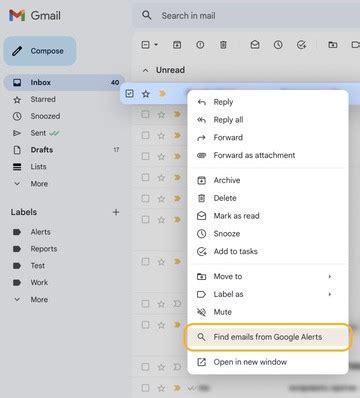
Task: Open the Sent folder
Action: [38, 133]
